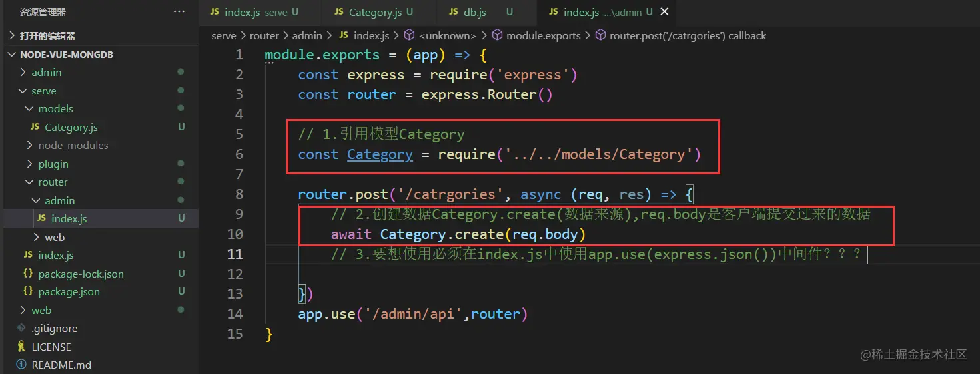This screenshot has width=980, height=374.
Task: Click the JS icon on db.js tab
Action: (x=453, y=12)
